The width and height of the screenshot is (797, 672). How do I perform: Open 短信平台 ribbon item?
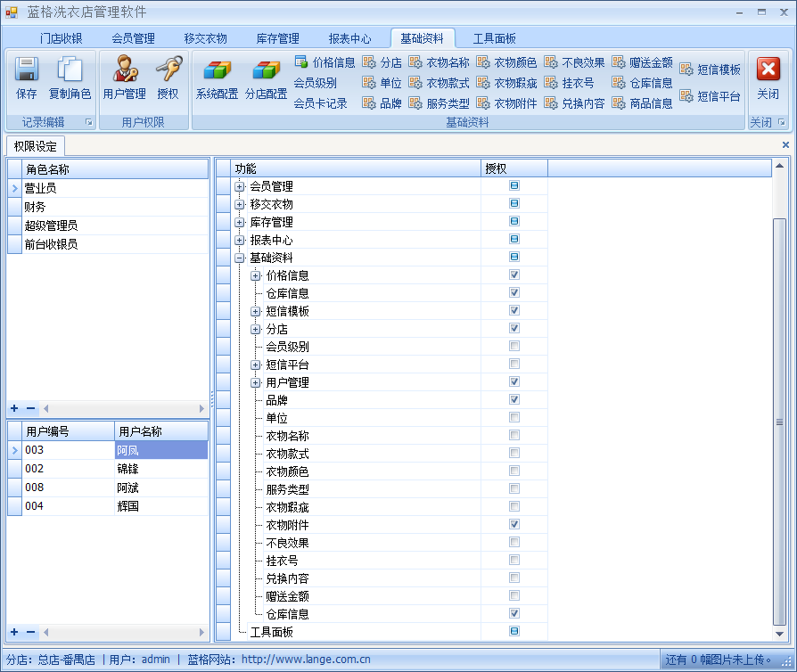click(x=711, y=96)
